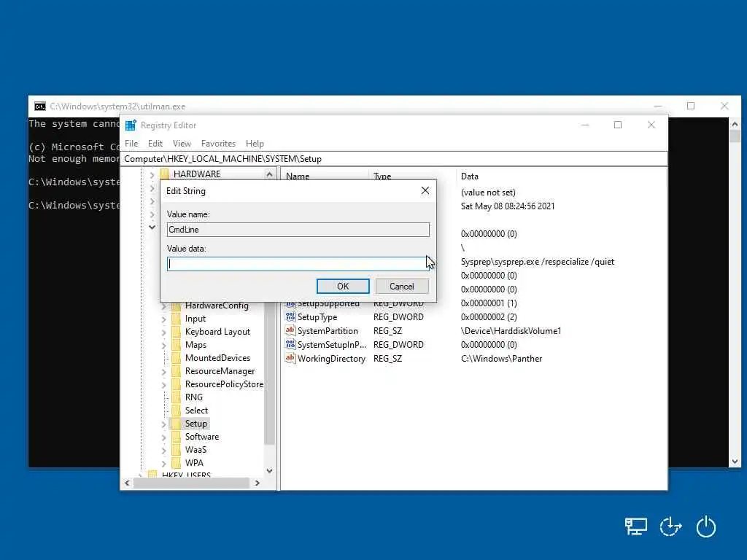The image size is (747, 560).
Task: Expand the HardwareConfig key
Action: (164, 306)
